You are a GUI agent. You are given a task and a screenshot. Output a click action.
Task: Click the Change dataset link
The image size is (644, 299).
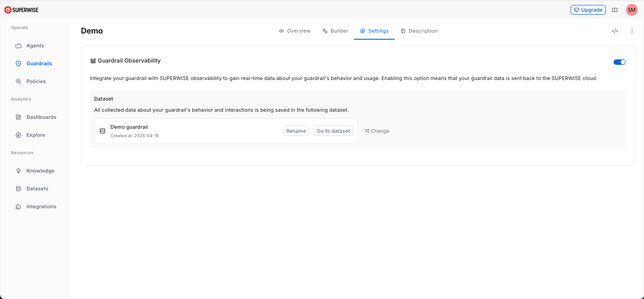(376, 131)
